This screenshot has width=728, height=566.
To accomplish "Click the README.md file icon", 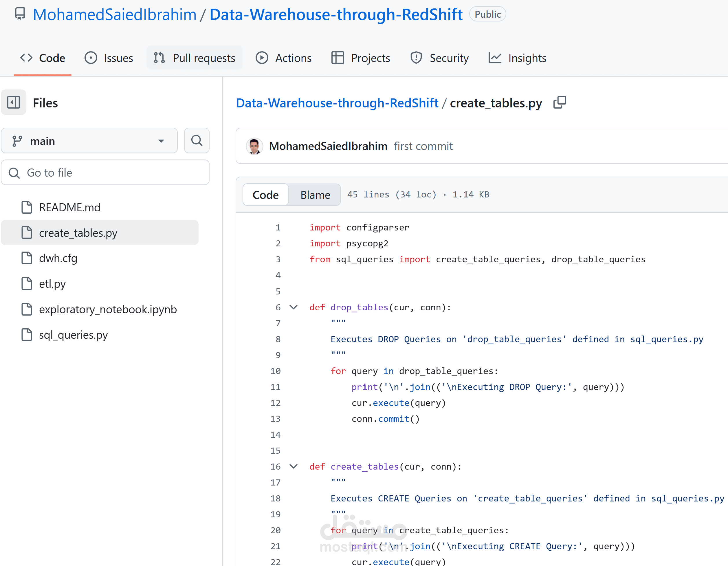I will [27, 207].
